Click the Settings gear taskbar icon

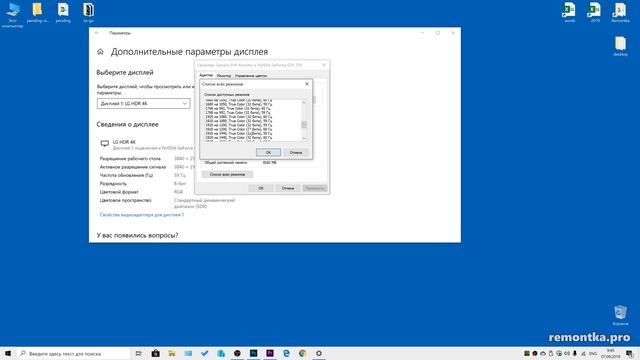tap(319, 353)
